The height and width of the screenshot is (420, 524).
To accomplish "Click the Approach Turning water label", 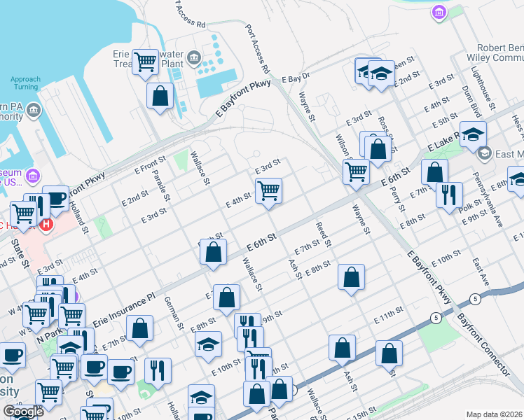I will pos(25,83).
